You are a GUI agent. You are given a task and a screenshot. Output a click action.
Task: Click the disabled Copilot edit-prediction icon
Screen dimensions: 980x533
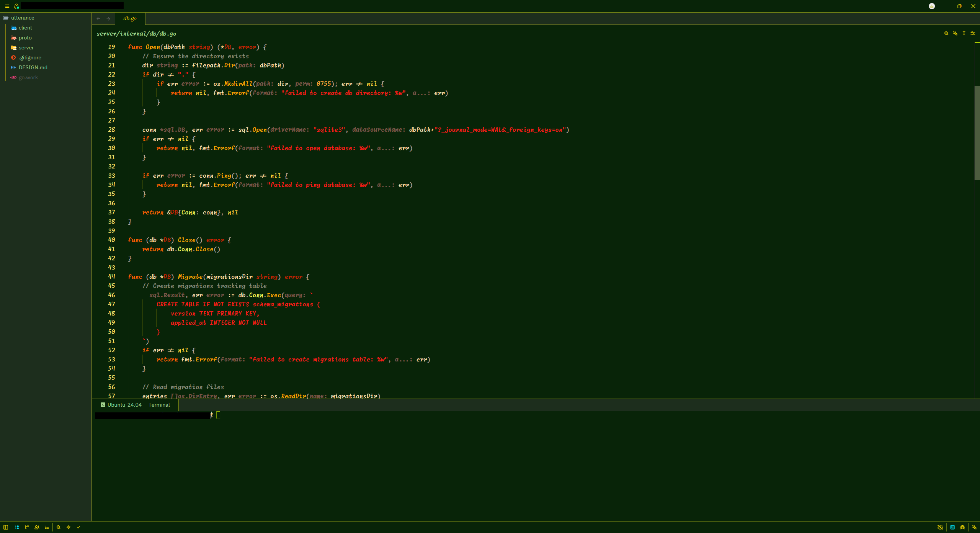(940, 527)
